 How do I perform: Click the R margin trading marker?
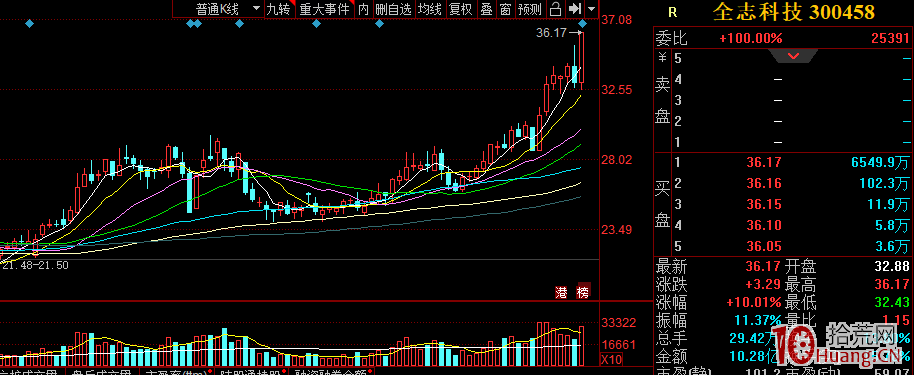(673, 12)
